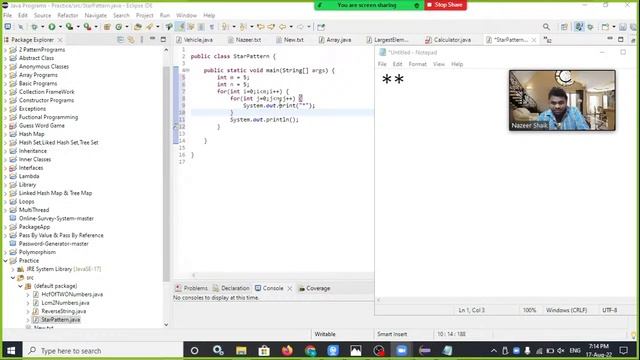Screen dimensions: 640x360
Task: Select StarPattern.java in Package Explorer
Action: [60, 320]
